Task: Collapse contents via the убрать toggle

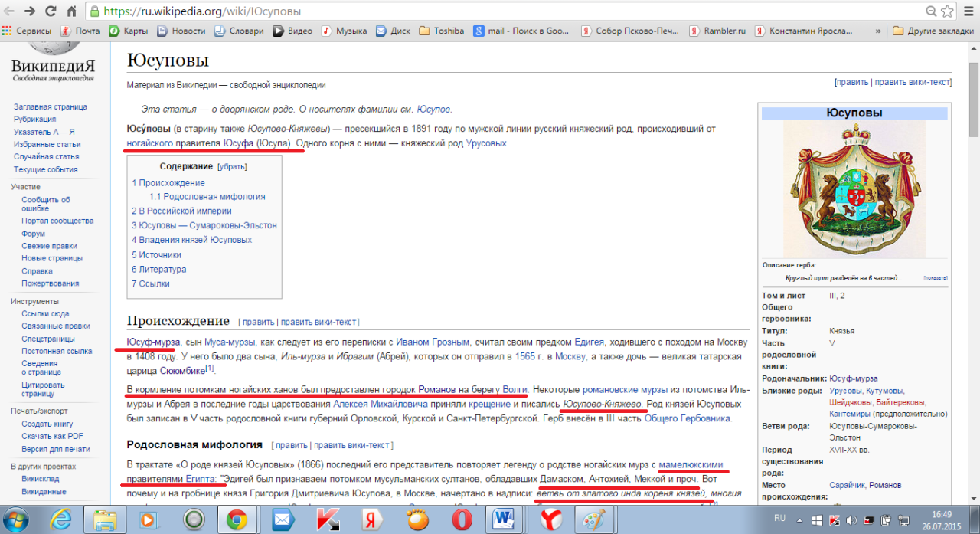Action: (232, 166)
